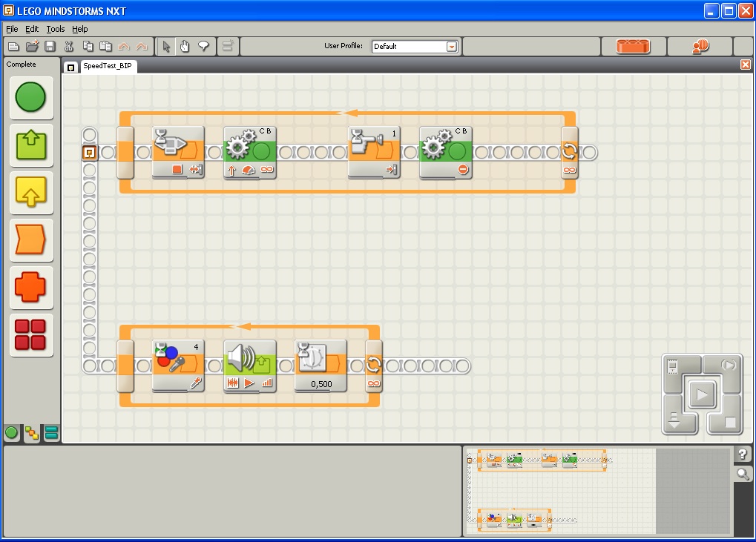Select the second Motor CB stop block

[445, 152]
